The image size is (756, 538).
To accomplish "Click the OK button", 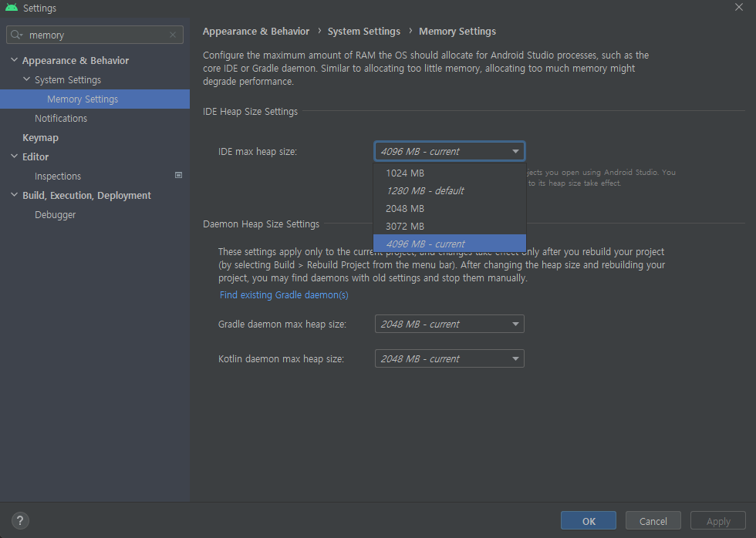I will click(588, 521).
